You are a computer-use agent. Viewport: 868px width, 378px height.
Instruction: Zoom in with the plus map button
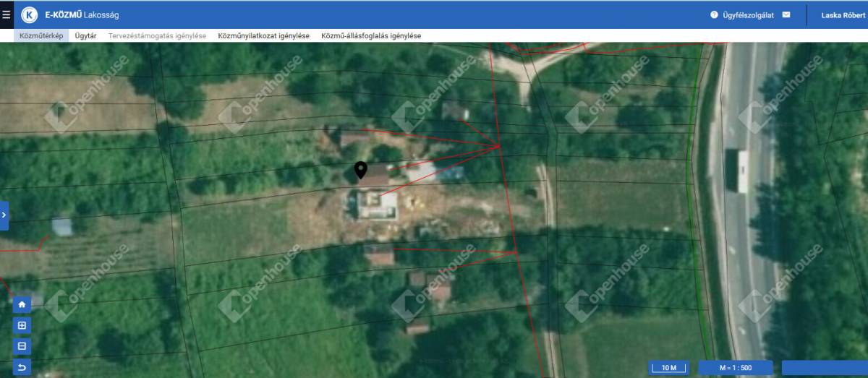point(22,325)
